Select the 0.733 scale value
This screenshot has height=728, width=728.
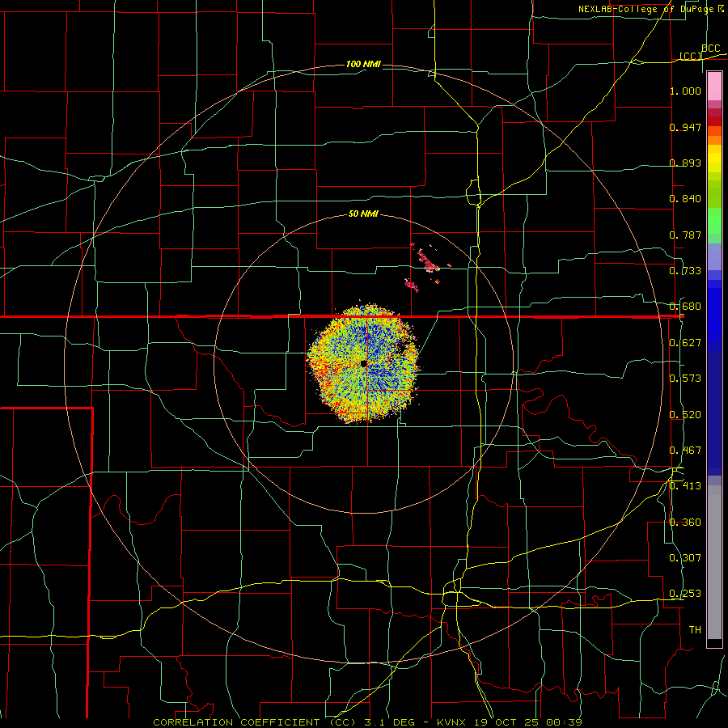click(685, 271)
